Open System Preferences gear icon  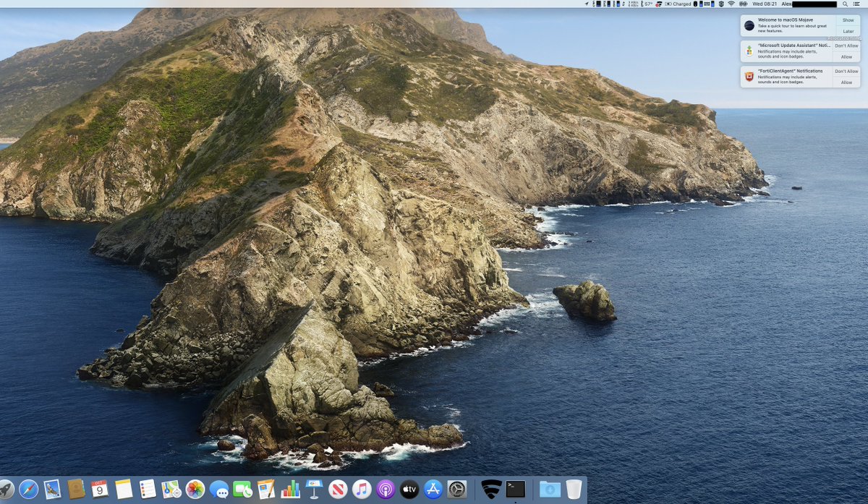pos(457,490)
